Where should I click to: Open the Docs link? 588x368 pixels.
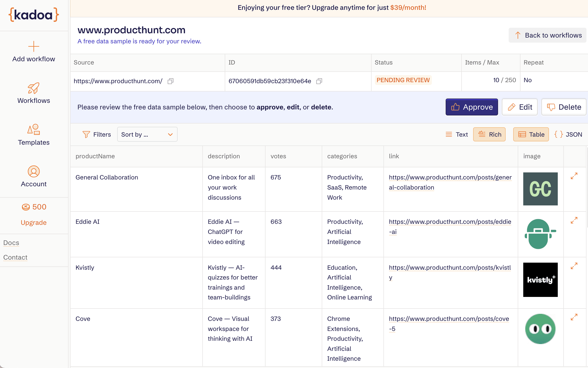point(11,243)
